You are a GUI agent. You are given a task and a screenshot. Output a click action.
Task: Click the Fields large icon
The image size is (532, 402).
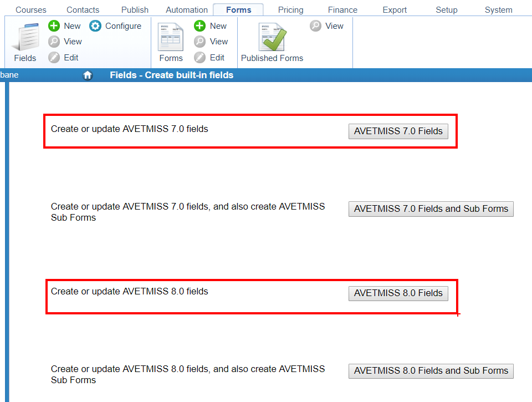(x=25, y=38)
